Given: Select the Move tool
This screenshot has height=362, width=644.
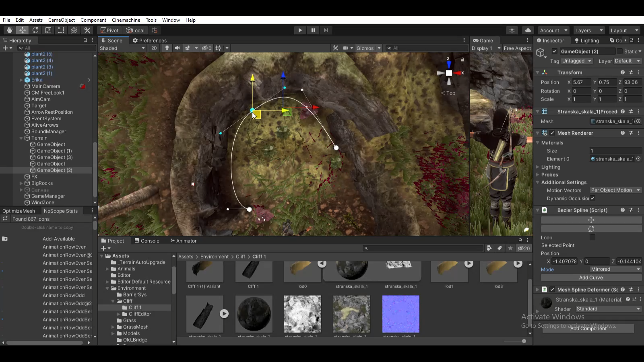Looking at the screenshot, I should pos(23,30).
